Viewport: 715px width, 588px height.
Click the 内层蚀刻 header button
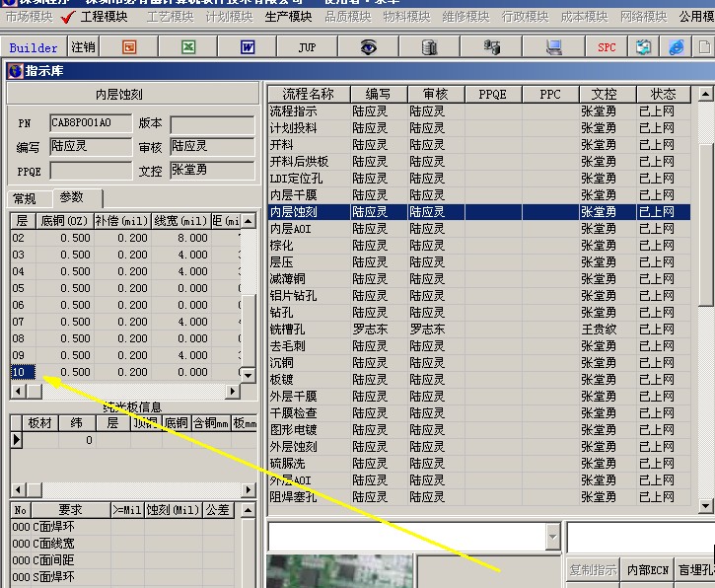tap(133, 94)
